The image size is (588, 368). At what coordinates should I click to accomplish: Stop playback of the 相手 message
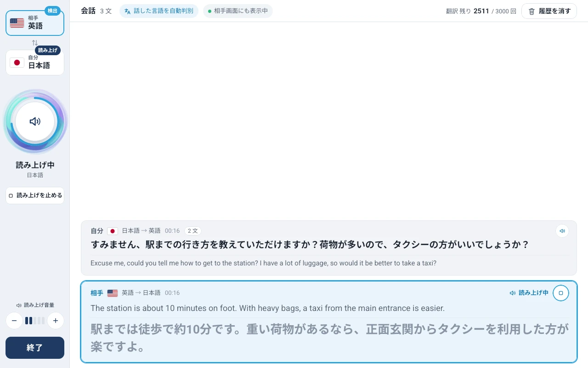[560, 293]
